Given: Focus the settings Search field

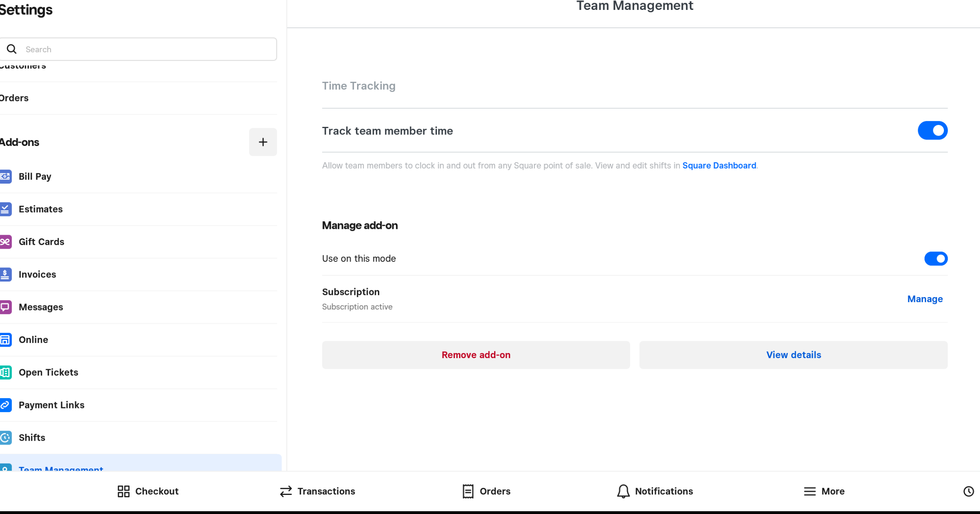Looking at the screenshot, I should pyautogui.click(x=138, y=49).
